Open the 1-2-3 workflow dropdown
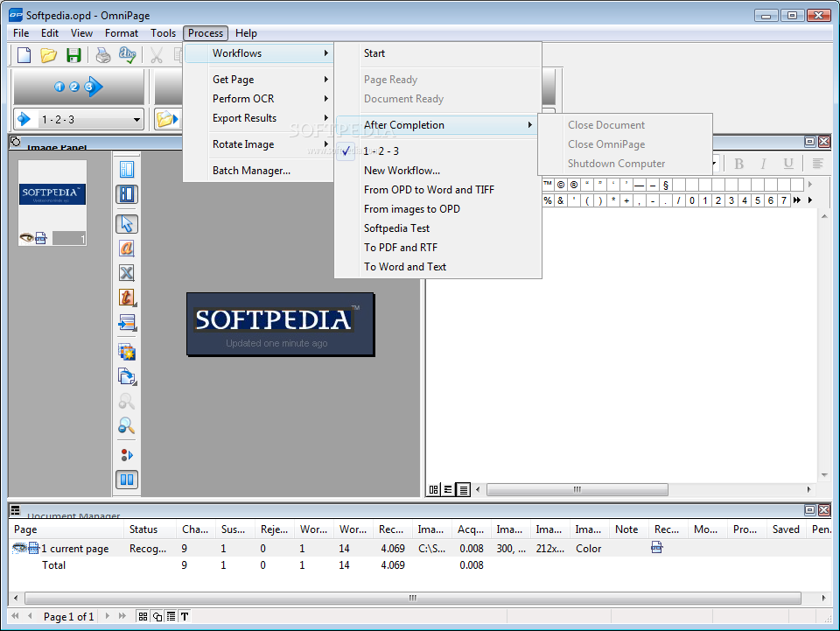Screen dimensions: 840x631 click(x=136, y=119)
